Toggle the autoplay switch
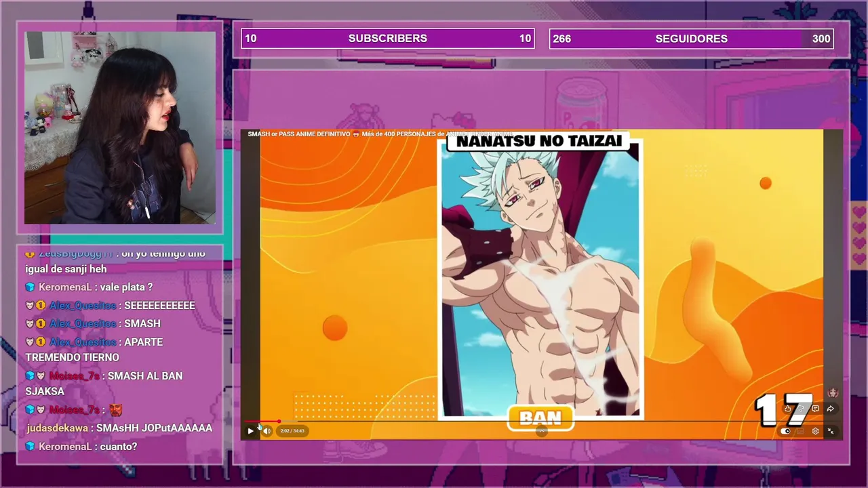This screenshot has width=868, height=488. 785,431
